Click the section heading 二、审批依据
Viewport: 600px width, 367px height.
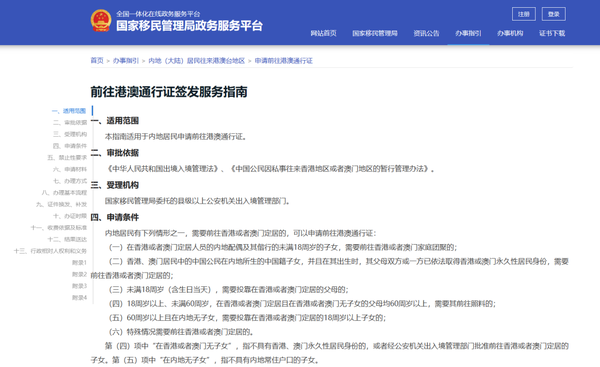pos(114,153)
